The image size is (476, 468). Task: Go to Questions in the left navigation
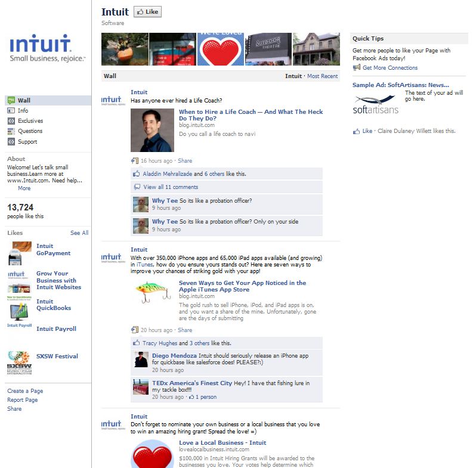pyautogui.click(x=30, y=131)
